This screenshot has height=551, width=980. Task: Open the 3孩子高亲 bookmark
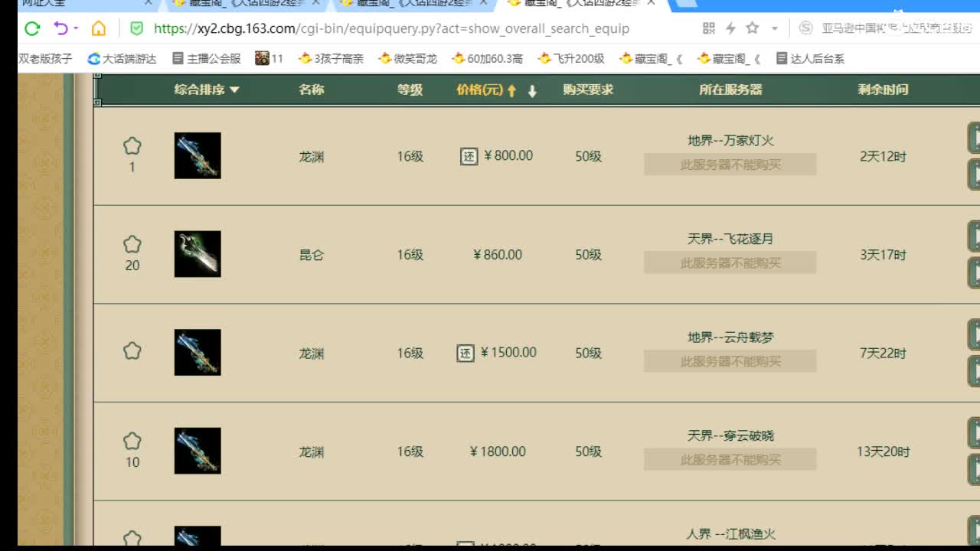332,58
